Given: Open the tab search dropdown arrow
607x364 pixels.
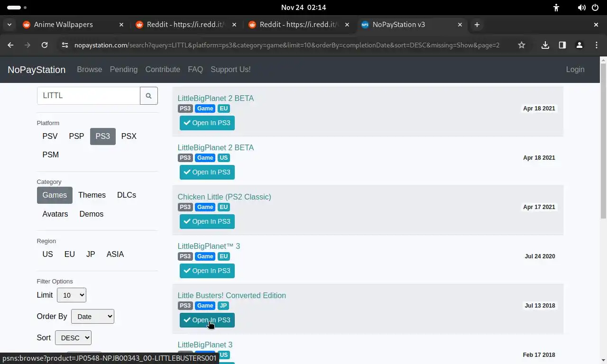Looking at the screenshot, I should 10,25.
